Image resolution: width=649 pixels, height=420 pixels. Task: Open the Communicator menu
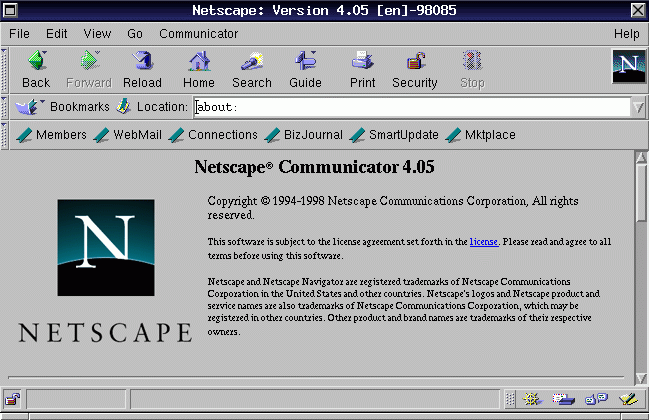(x=199, y=34)
